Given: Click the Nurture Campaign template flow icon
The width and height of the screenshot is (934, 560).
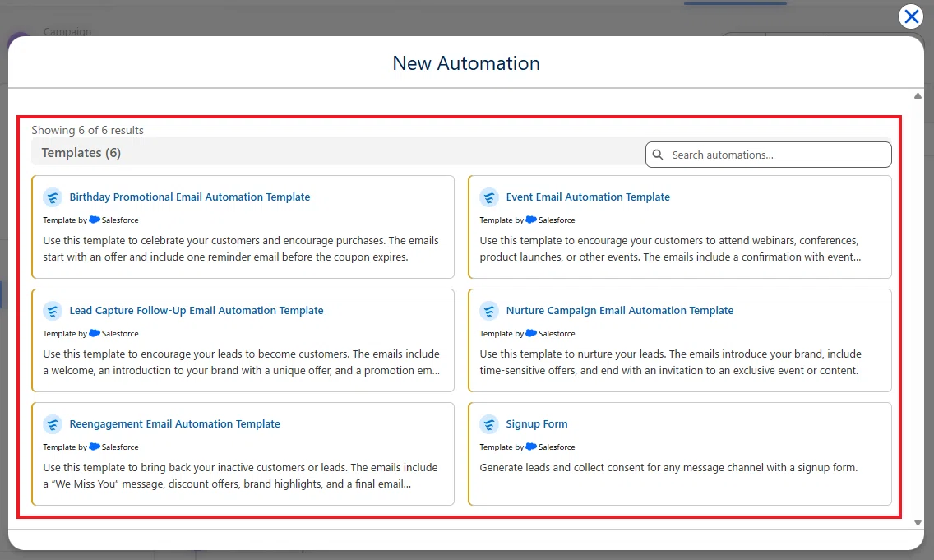Looking at the screenshot, I should coord(489,310).
